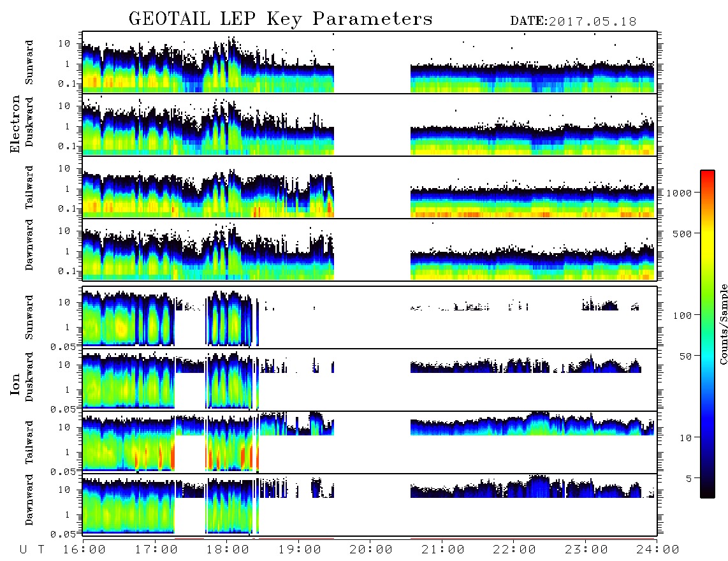The height and width of the screenshot is (561, 728).
Task: Click the 23:00 time axis label
Action: point(586,550)
